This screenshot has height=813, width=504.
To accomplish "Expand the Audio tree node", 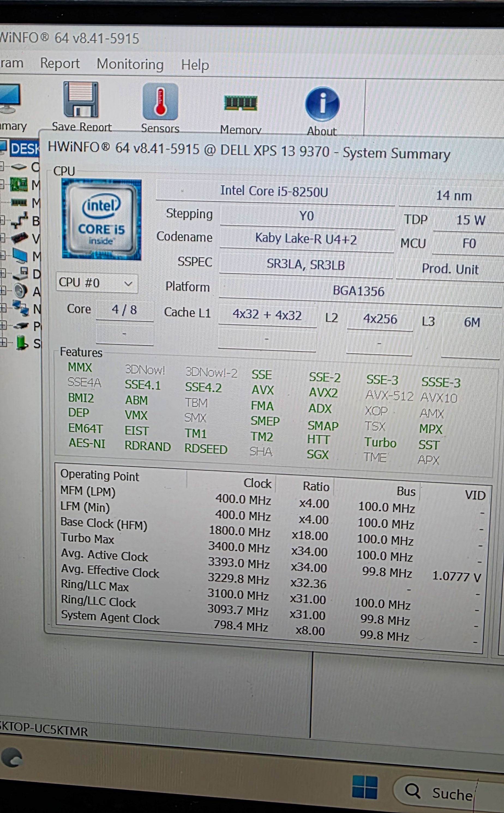I will pyautogui.click(x=3, y=290).
